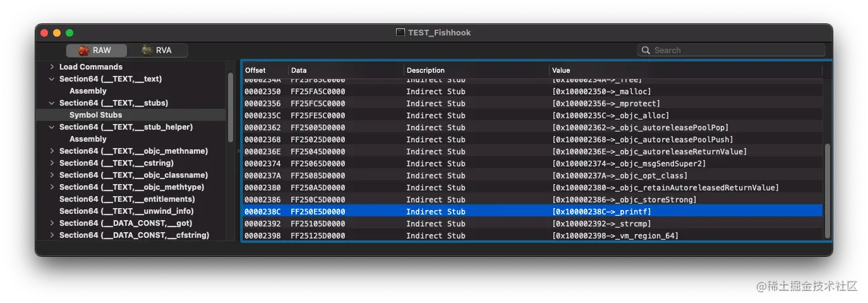Select offset 0000238C cell
Viewport: 868px width, 303px height.
coord(263,212)
